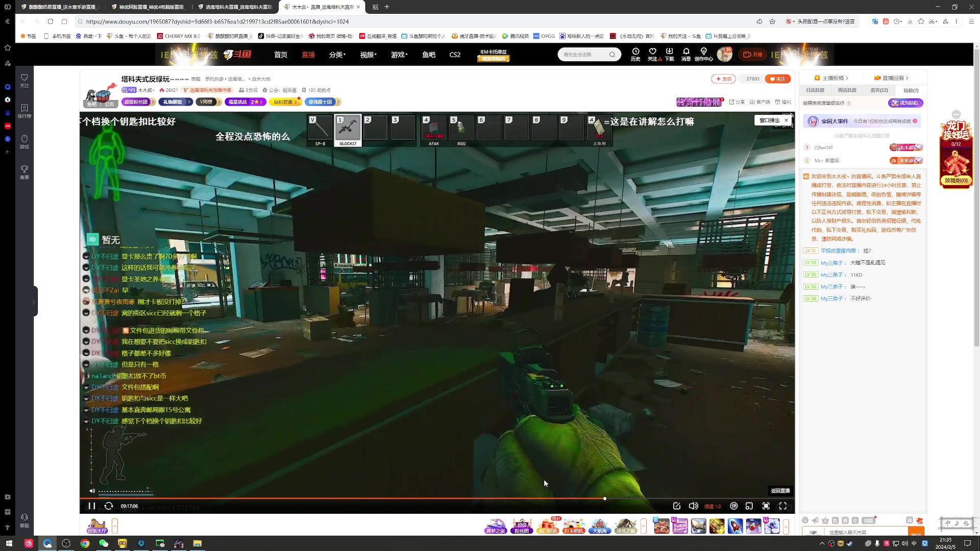Image resolution: width=980 pixels, height=551 pixels.
Task: Click the orange 关注 follow button
Action: pyautogui.click(x=778, y=79)
